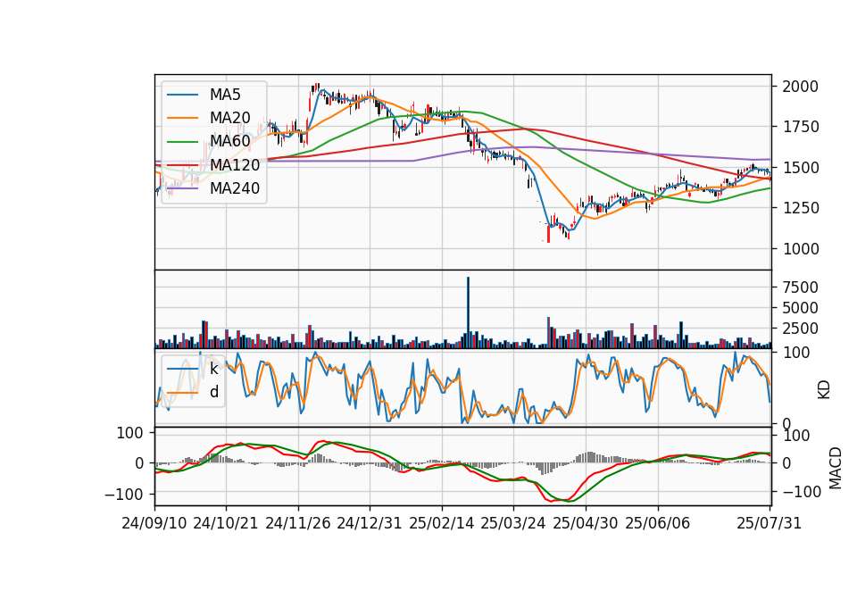Click the k label in KD legend

click(213, 369)
